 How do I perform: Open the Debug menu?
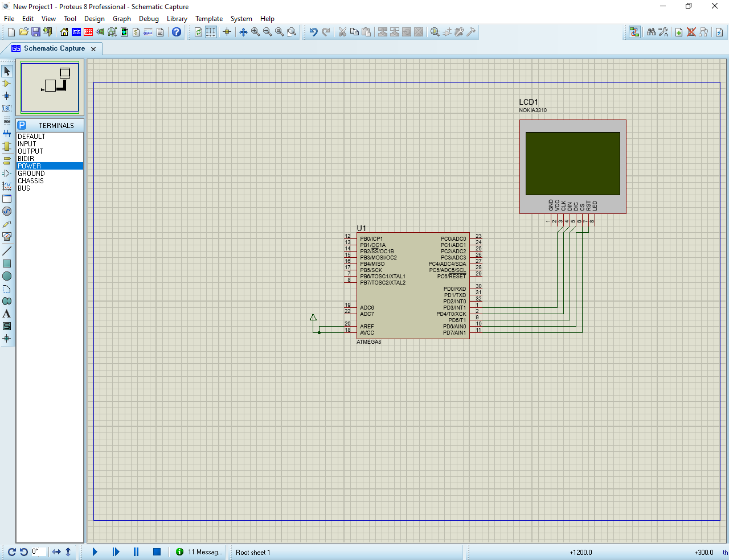point(149,19)
